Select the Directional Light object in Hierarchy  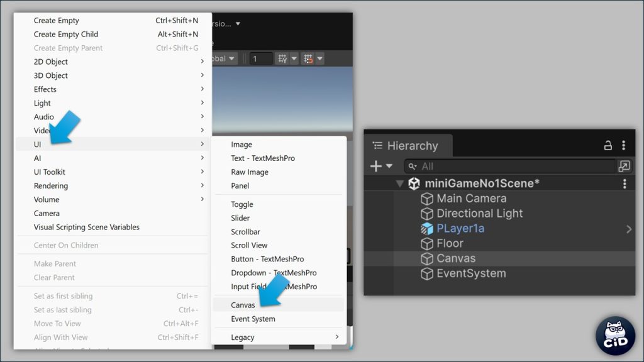click(x=479, y=214)
